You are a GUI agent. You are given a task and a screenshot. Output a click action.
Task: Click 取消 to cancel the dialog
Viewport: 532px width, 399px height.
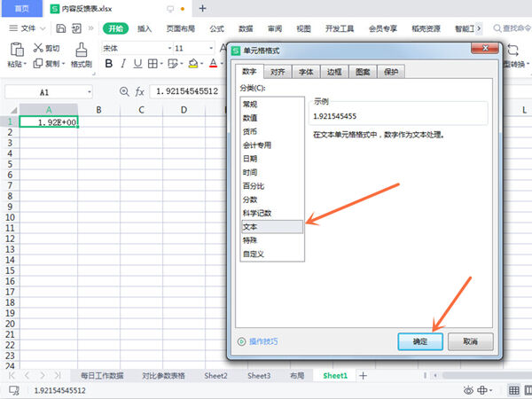[471, 341]
